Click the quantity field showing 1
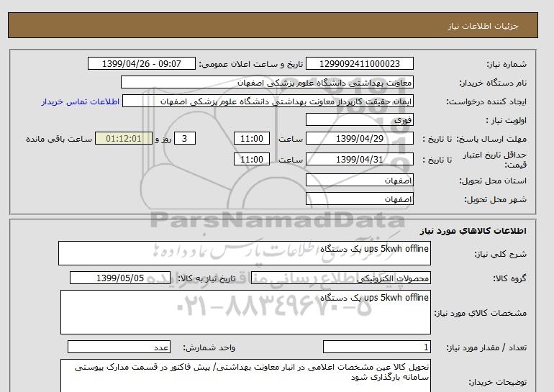 [376, 347]
